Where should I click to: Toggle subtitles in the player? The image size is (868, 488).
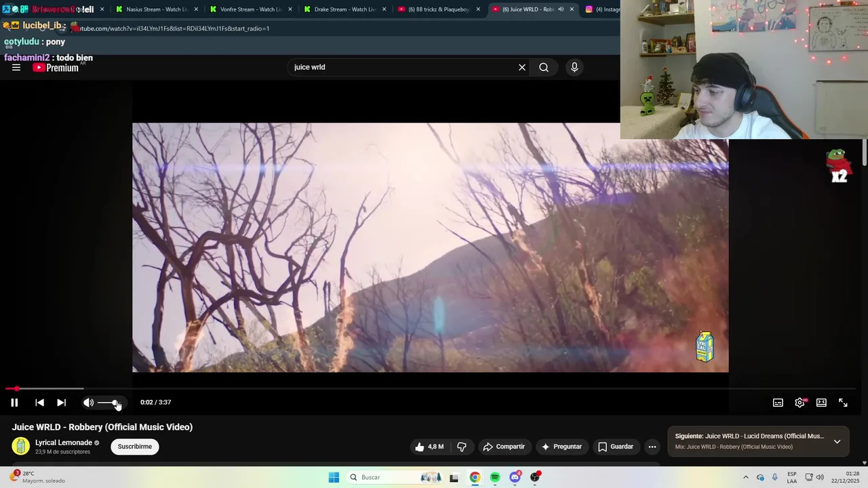[778, 403]
